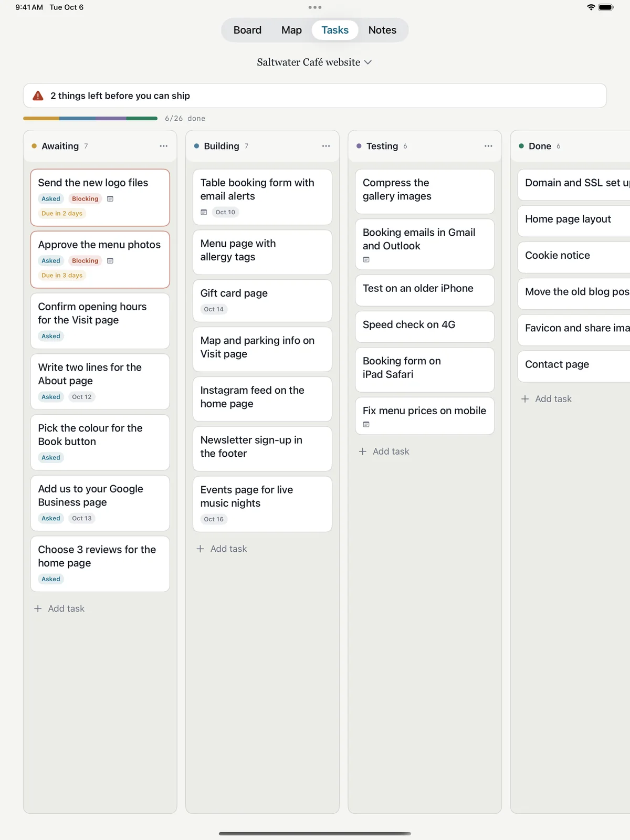Click the orange Awaiting status dot
The height and width of the screenshot is (840, 630).
pyautogui.click(x=34, y=146)
